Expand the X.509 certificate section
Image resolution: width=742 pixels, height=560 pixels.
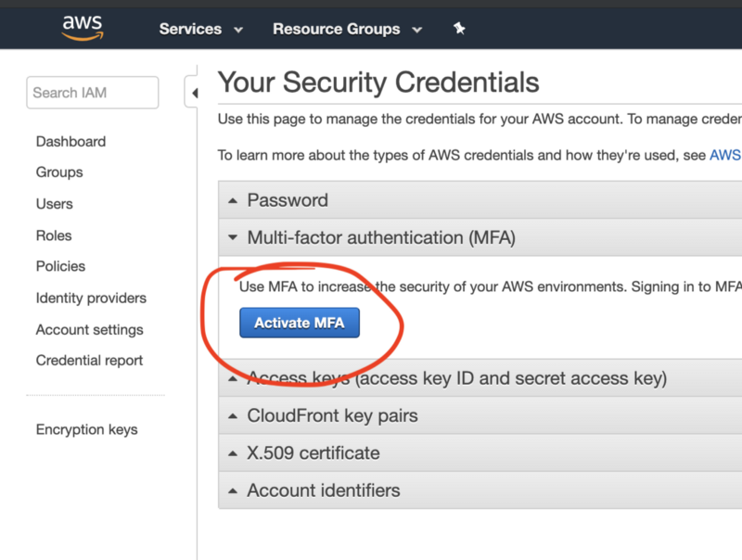313,452
